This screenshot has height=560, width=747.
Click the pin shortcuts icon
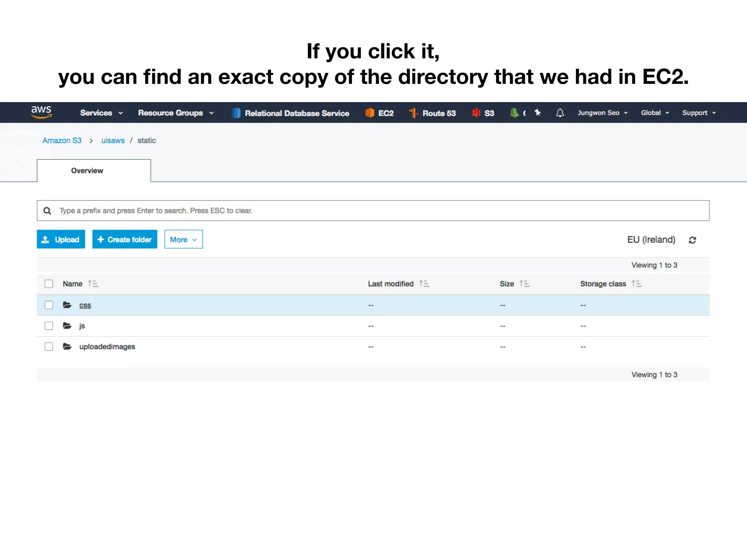pyautogui.click(x=538, y=113)
